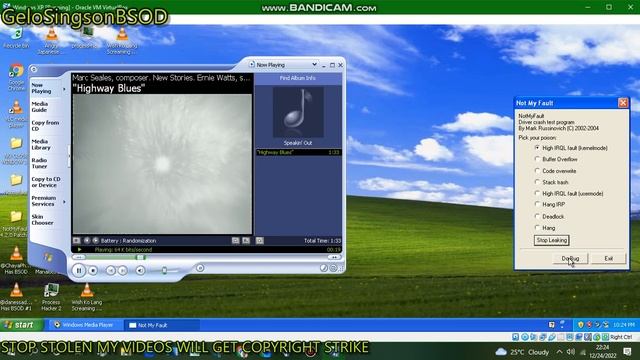Select Stack trash option
The width and height of the screenshot is (640, 360).
pyautogui.click(x=551, y=182)
